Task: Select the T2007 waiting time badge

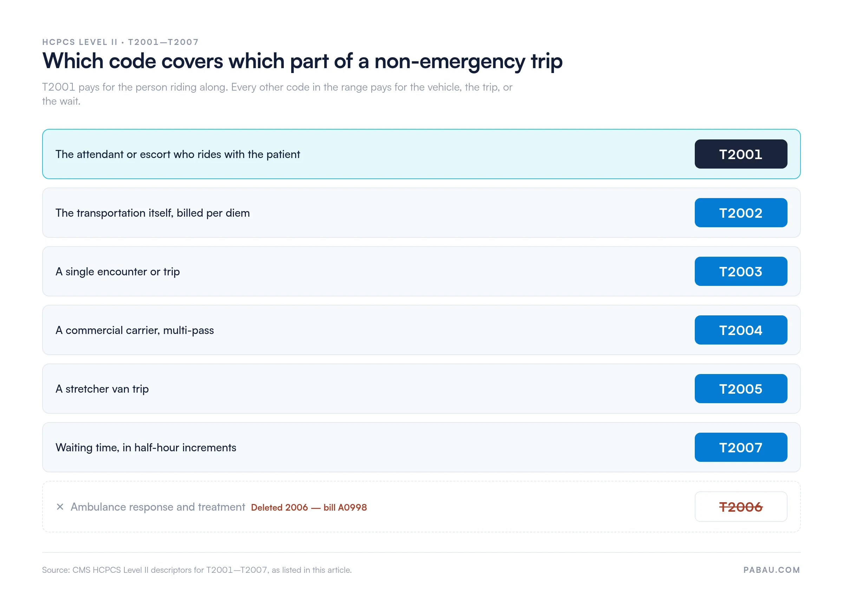Action: click(740, 447)
